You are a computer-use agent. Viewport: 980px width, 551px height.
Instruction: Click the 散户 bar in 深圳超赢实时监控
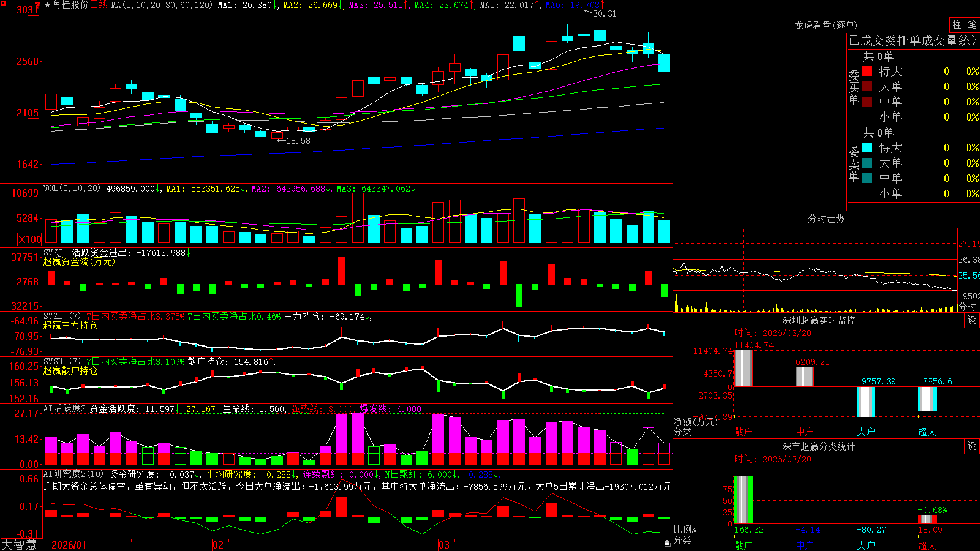(744, 368)
